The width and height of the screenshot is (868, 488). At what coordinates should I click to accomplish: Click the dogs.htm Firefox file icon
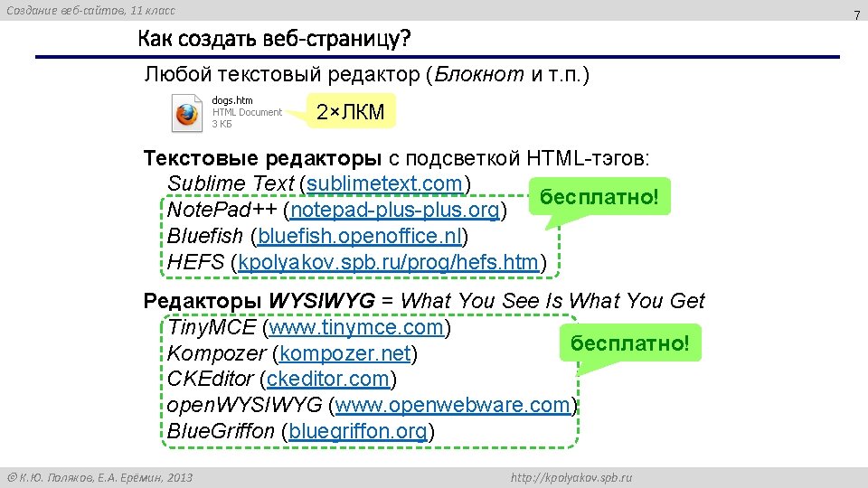[x=187, y=113]
